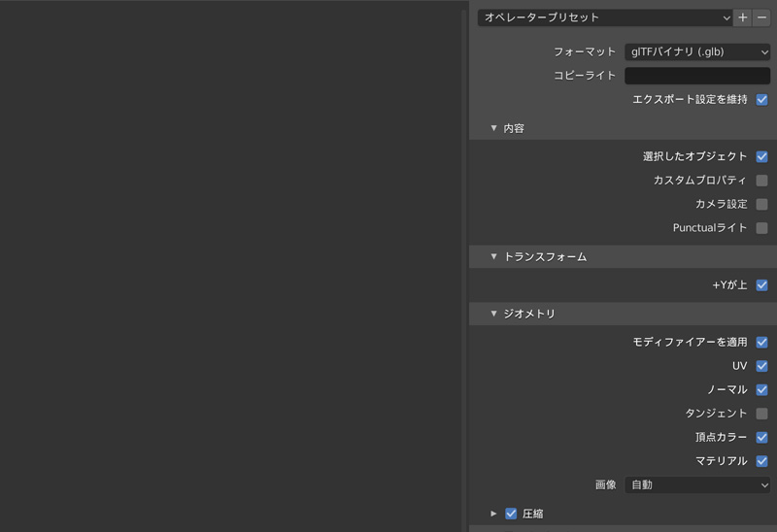Remove operator preset with minus button

point(761,17)
